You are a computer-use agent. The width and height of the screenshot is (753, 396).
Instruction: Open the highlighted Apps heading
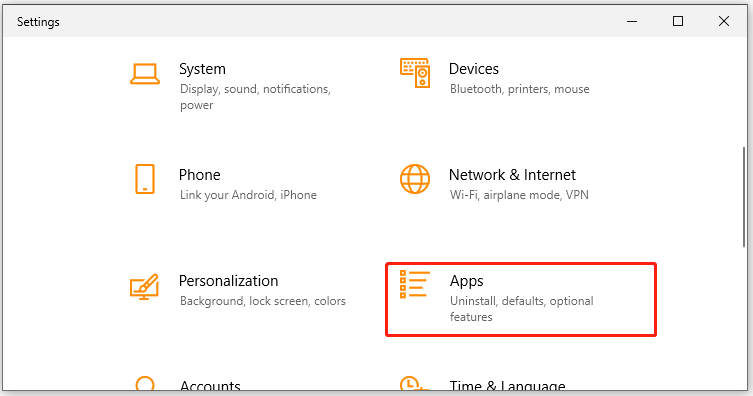click(466, 281)
